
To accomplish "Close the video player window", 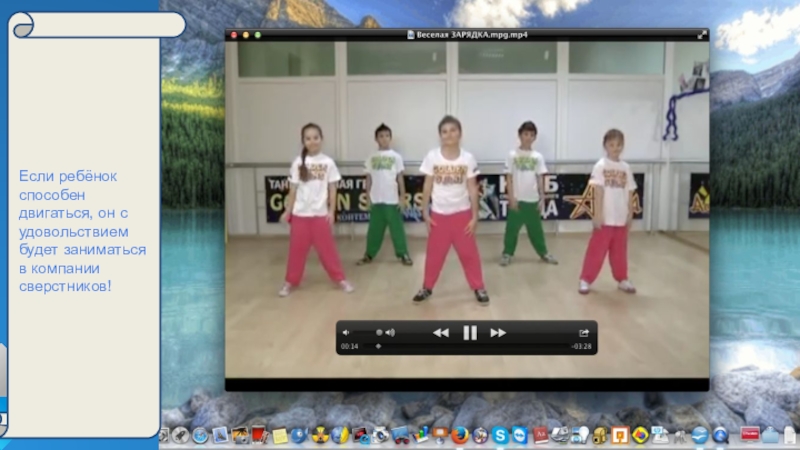I will [234, 35].
